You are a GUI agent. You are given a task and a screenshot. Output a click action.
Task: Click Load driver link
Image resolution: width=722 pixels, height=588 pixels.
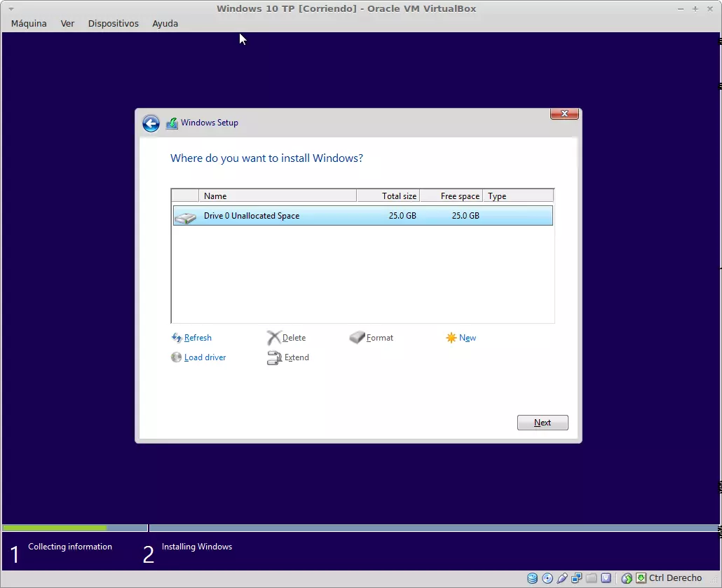click(x=204, y=357)
